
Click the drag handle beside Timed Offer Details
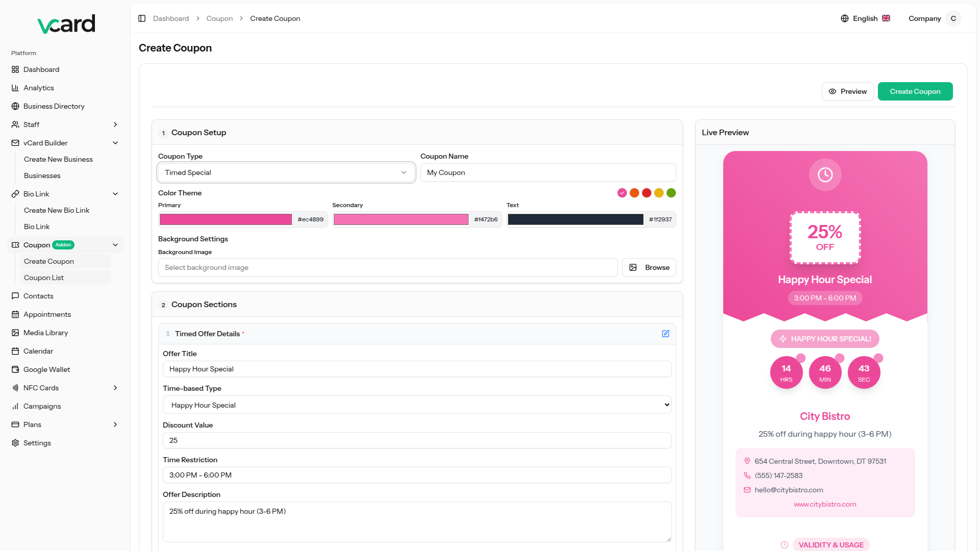click(168, 334)
